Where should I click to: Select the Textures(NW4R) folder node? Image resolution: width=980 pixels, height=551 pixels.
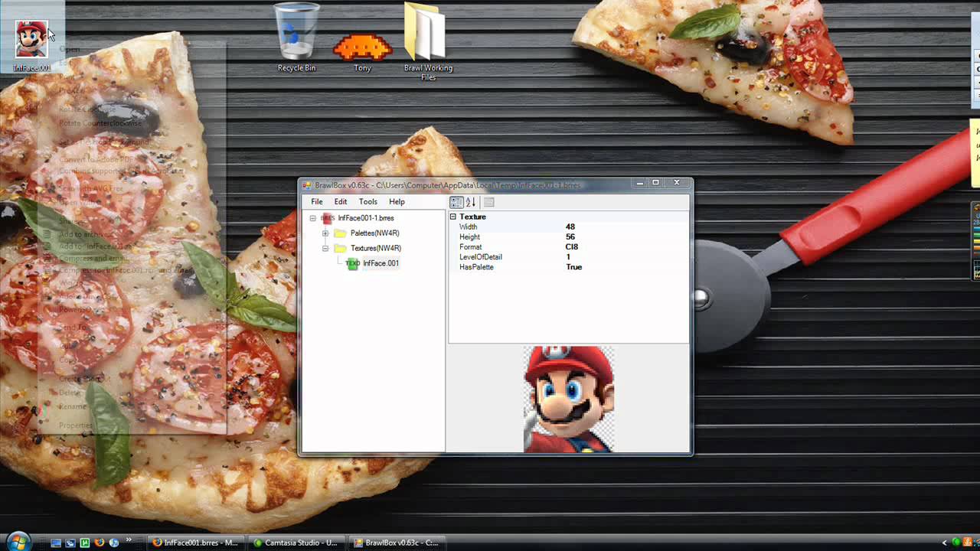(x=376, y=249)
